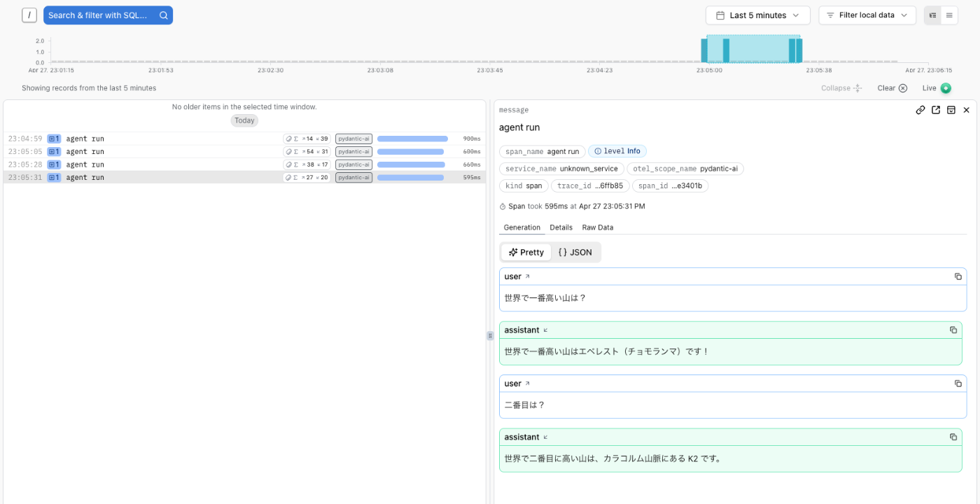Click the level Info chip
980x504 pixels.
pos(617,151)
